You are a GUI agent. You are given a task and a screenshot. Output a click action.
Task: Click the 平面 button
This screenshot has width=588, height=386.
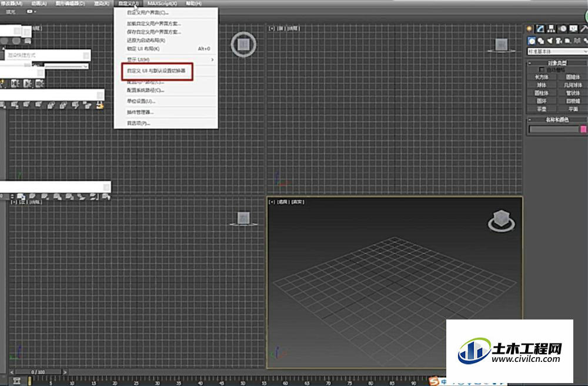(573, 109)
